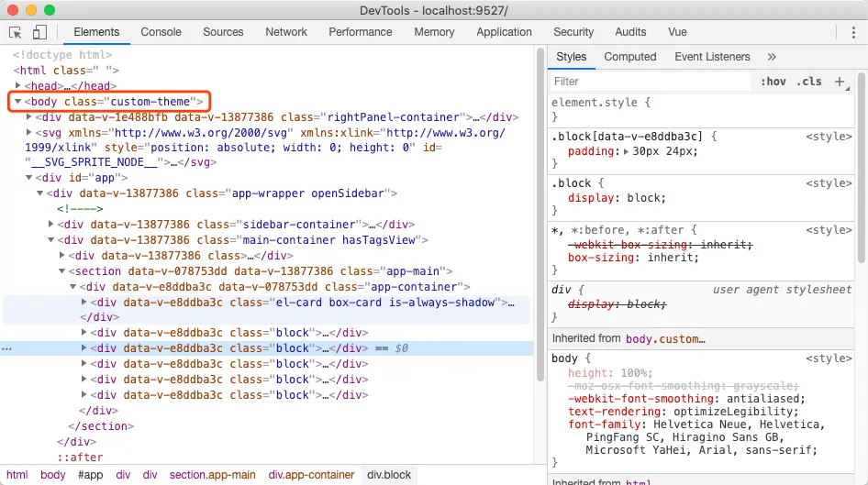Focus the Styles Filter field
Viewport: 868px width, 485px height.
pos(651,82)
